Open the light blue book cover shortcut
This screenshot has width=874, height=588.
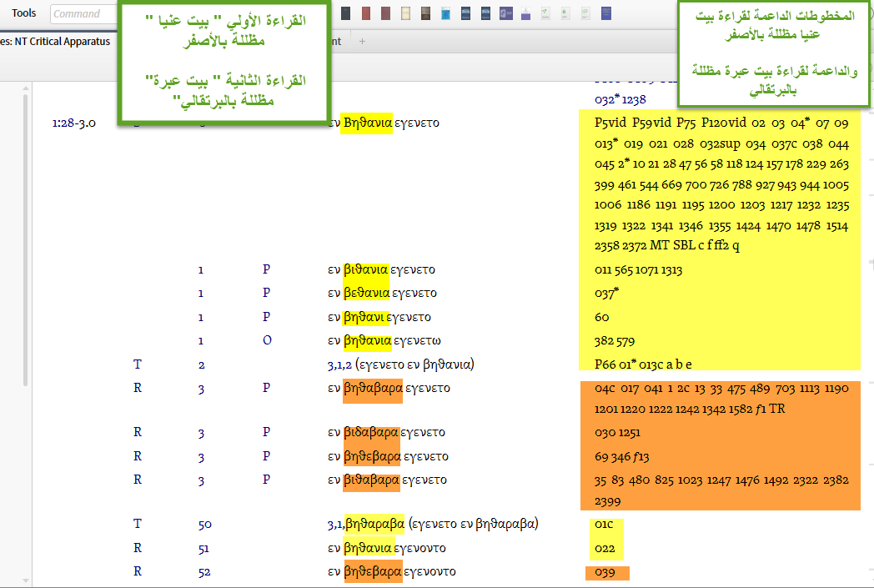click(x=445, y=13)
